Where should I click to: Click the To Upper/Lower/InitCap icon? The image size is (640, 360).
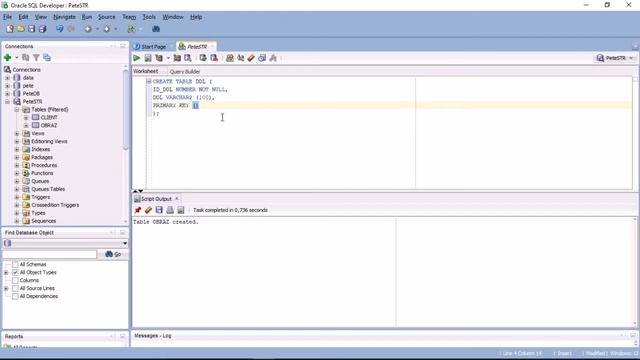coord(240,58)
